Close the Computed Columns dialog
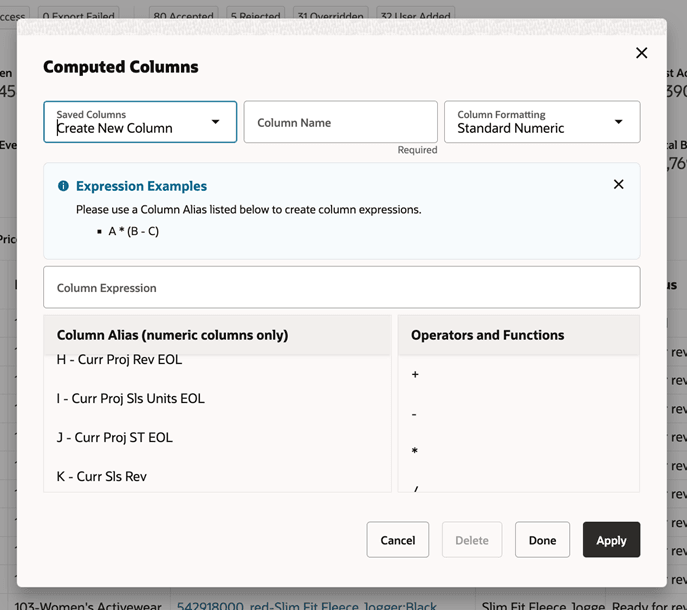 [x=642, y=53]
